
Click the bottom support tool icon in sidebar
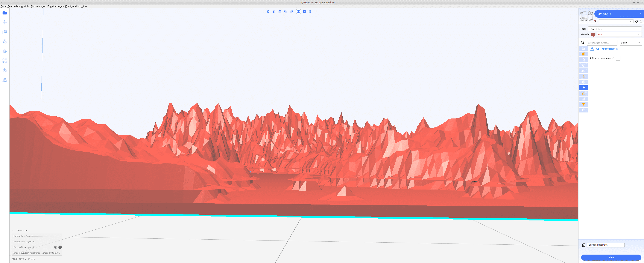point(4,80)
